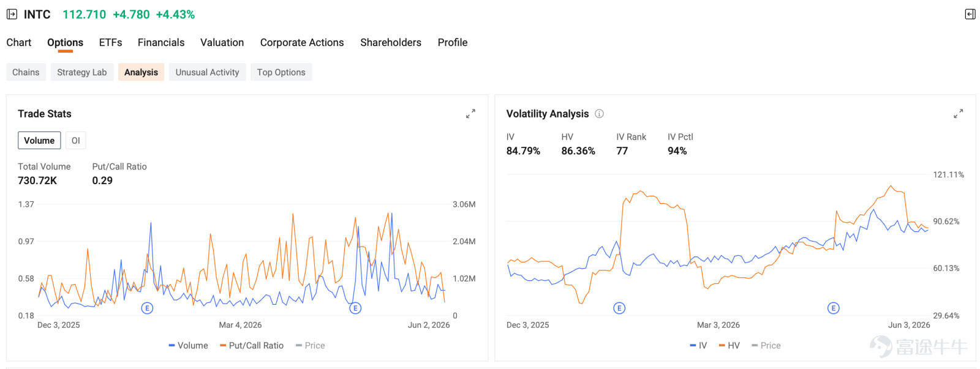Click second earnings marker on Trade Stats chart
980x369 pixels.
pyautogui.click(x=355, y=308)
